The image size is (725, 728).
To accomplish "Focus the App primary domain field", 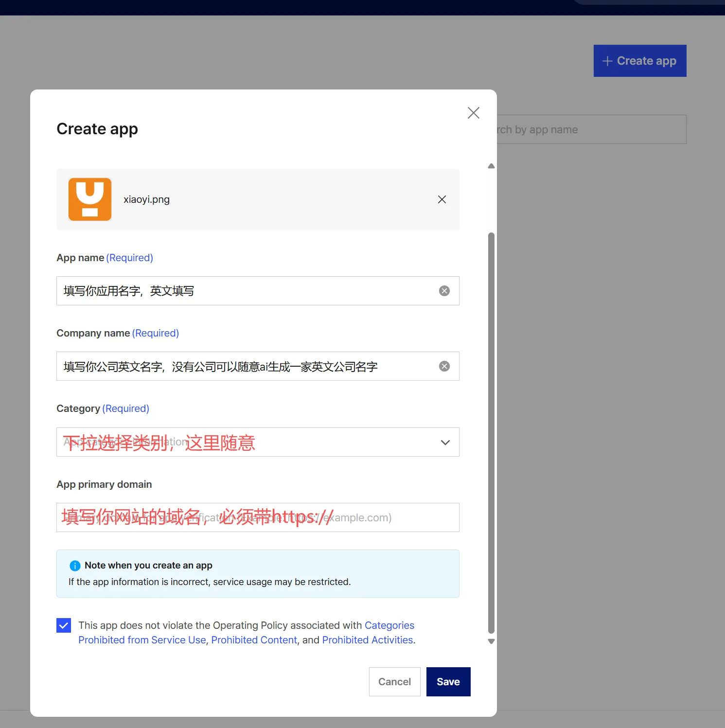I will [x=258, y=517].
